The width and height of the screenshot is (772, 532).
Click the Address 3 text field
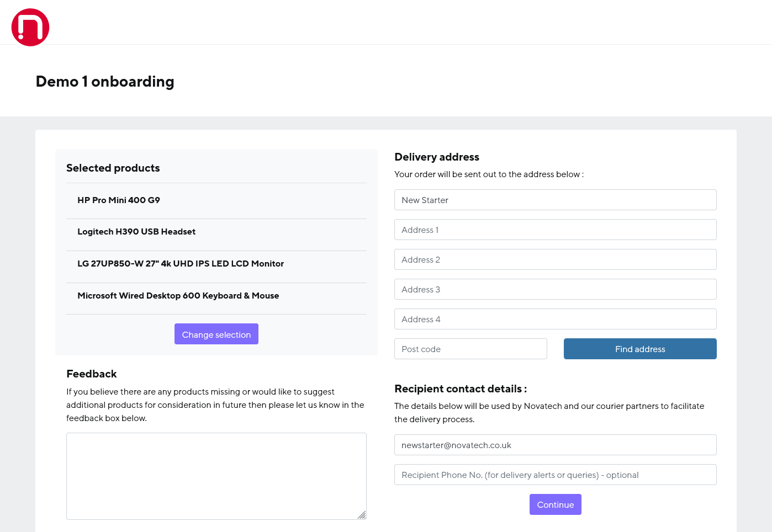coord(555,289)
